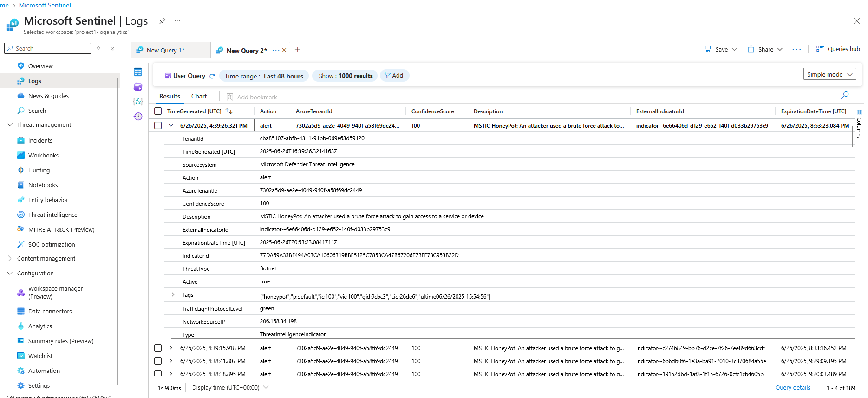
Task: Click the Microsoft Sentinel breadcrumb link
Action: pos(45,5)
